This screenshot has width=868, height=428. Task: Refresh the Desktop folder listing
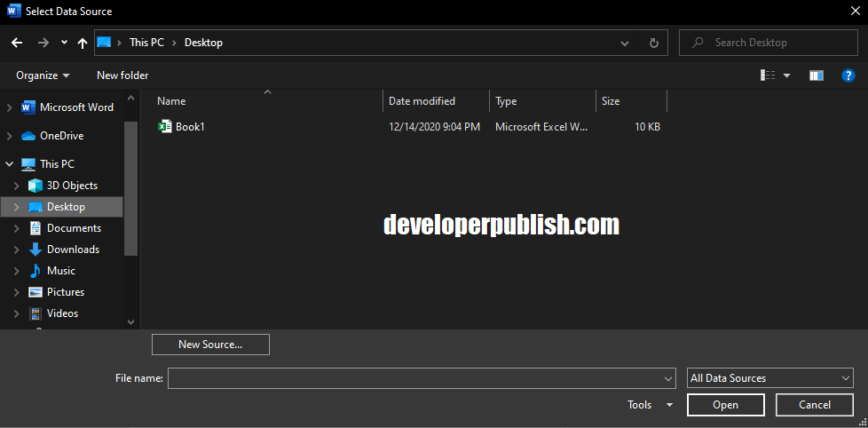pos(654,43)
